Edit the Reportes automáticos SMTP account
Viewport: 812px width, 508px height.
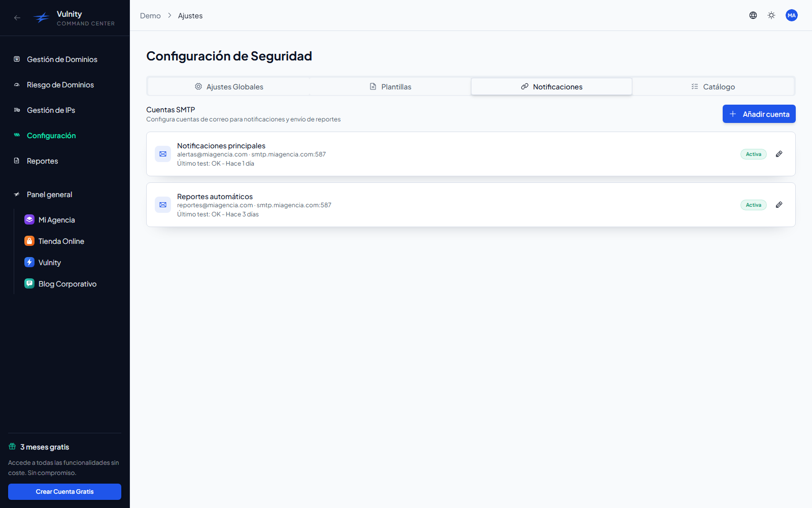pos(779,205)
